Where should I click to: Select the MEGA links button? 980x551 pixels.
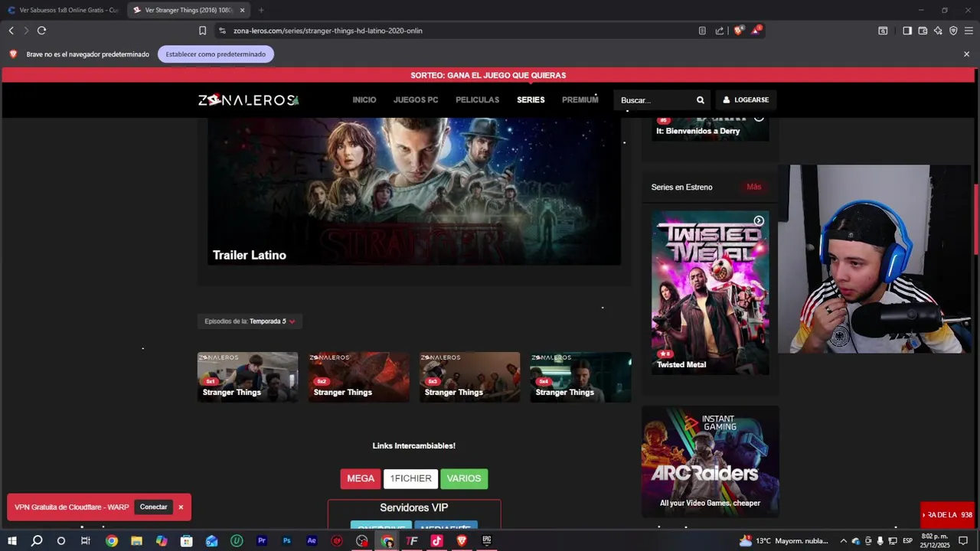point(361,479)
